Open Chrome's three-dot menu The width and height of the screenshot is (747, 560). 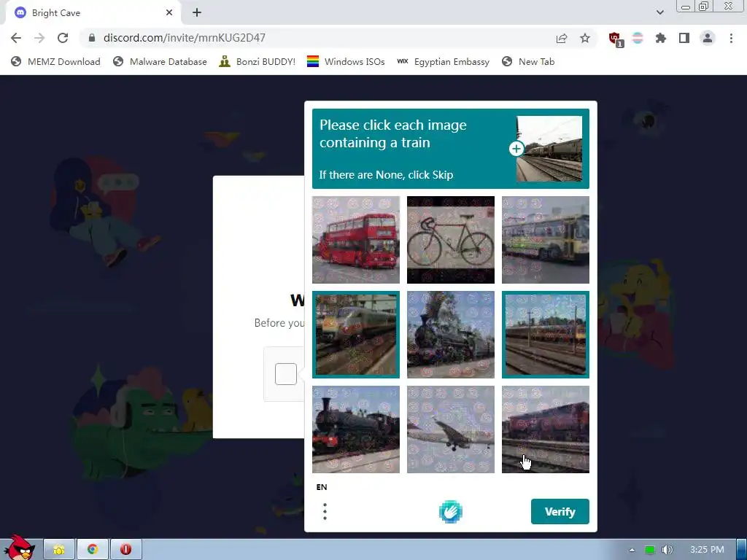[x=731, y=38]
